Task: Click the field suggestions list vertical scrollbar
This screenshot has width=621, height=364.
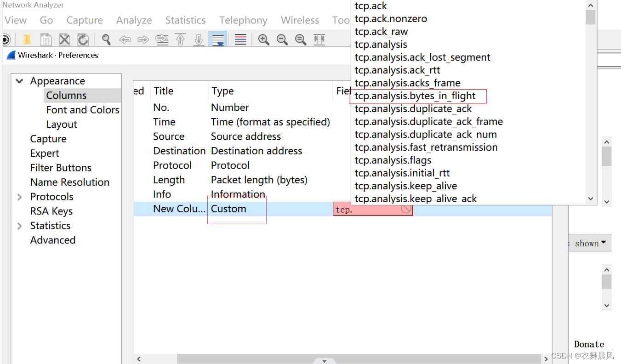Action: 591,101
